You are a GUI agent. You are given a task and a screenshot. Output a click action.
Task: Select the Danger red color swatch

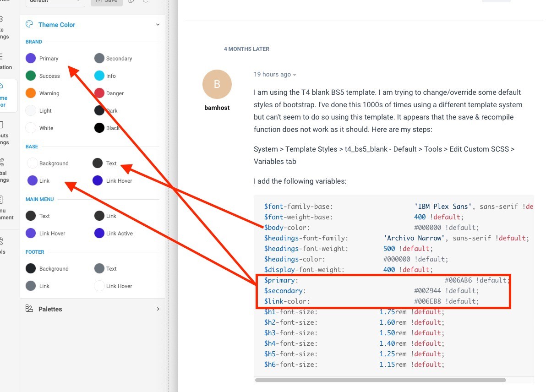click(x=99, y=93)
